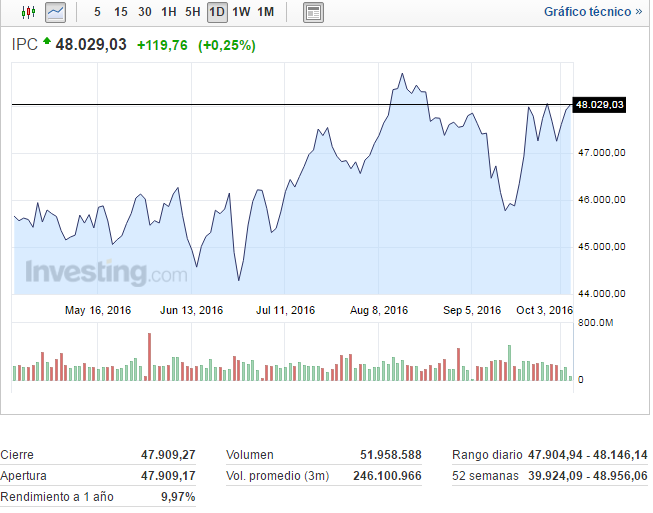This screenshot has width=653, height=513.
Task: Set chart interval to 5H
Action: 193,12
